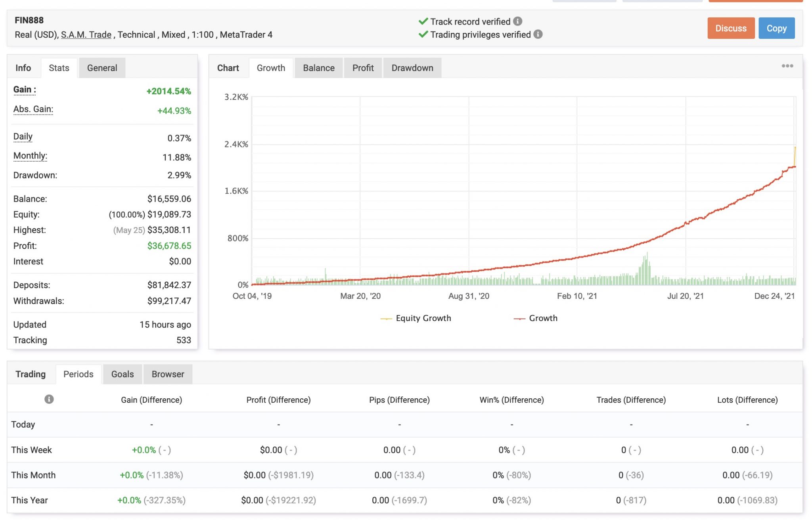The height and width of the screenshot is (520, 812).
Task: Click the Profit value $36,678.65
Action: click(x=169, y=246)
